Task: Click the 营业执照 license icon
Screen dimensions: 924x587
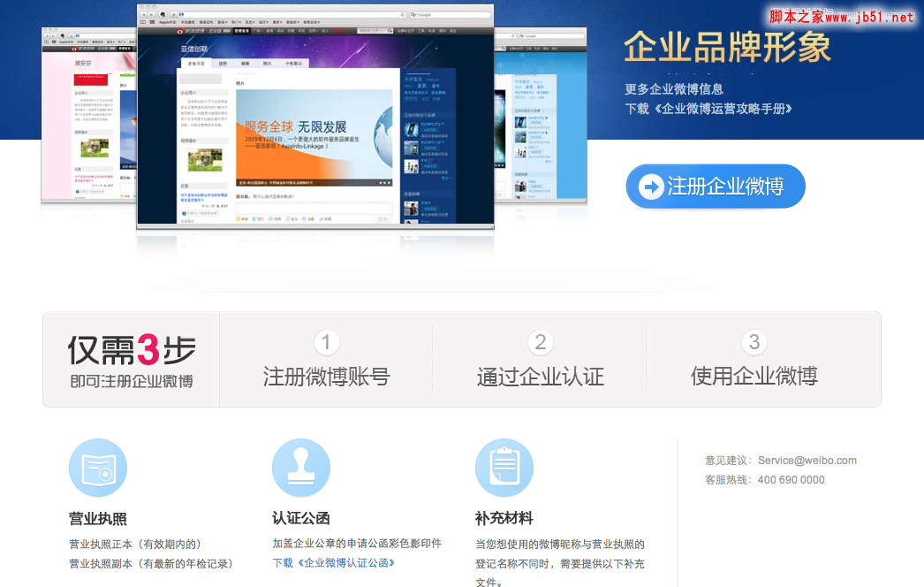Action: pyautogui.click(x=98, y=468)
